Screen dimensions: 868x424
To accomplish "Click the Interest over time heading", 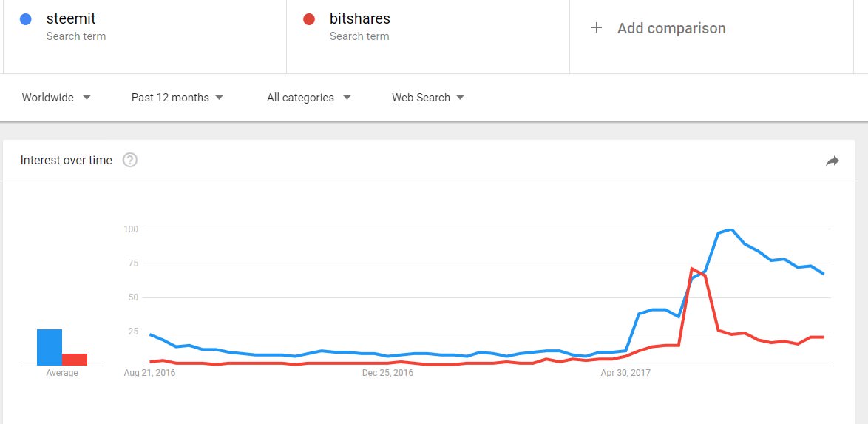I will (67, 160).
